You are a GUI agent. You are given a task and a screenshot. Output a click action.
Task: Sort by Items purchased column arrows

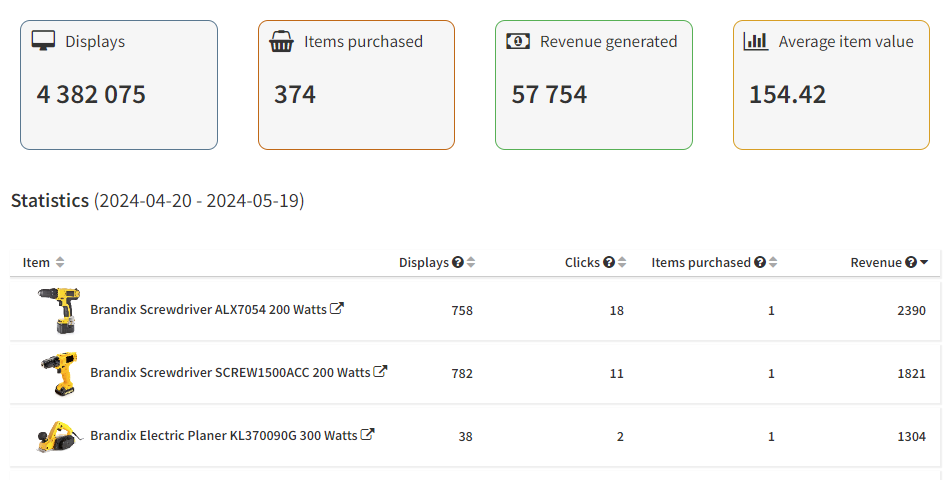pyautogui.click(x=773, y=262)
